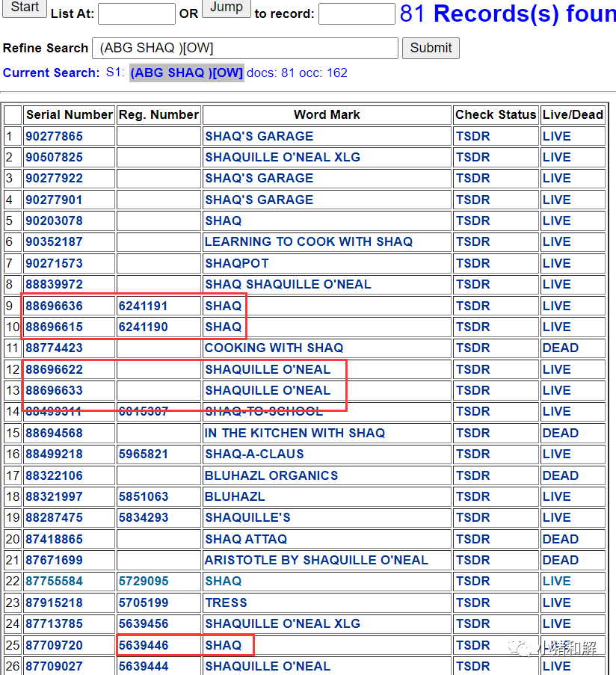Submit the refined search

point(431,48)
